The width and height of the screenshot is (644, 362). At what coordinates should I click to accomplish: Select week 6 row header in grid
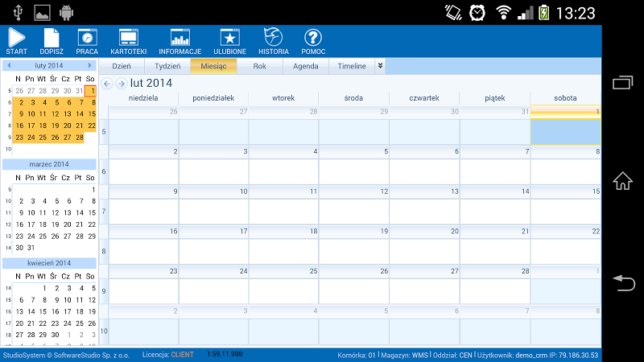point(104,171)
